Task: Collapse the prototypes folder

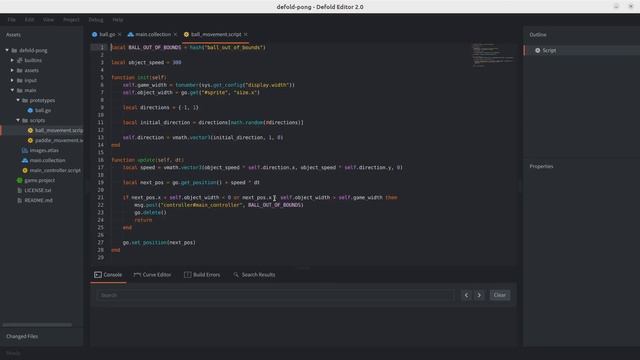Action: tap(18, 100)
